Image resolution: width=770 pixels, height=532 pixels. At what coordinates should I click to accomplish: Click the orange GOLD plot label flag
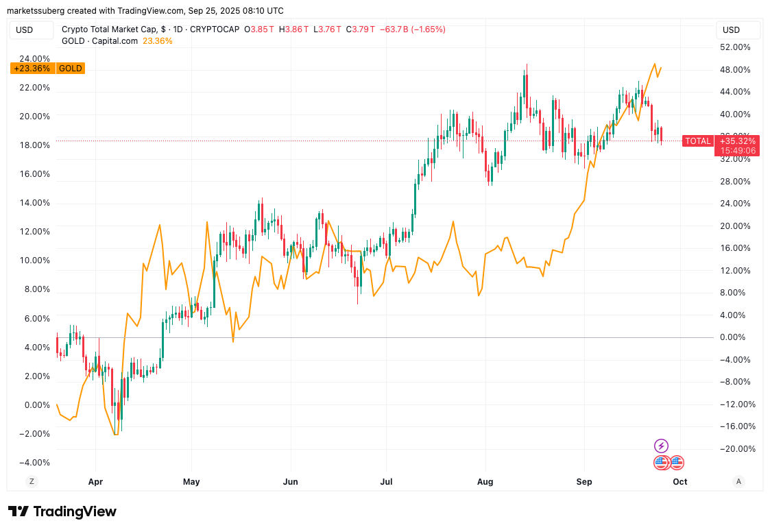tap(69, 68)
